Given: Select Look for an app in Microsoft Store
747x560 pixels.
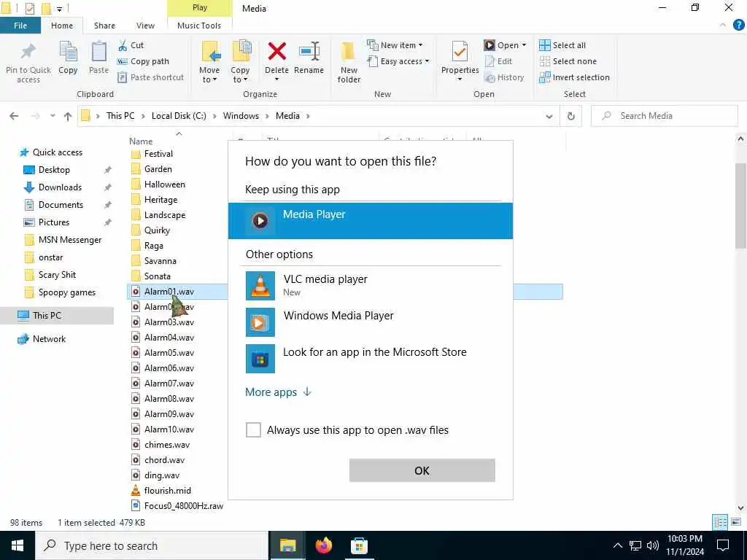Looking at the screenshot, I should coord(370,359).
